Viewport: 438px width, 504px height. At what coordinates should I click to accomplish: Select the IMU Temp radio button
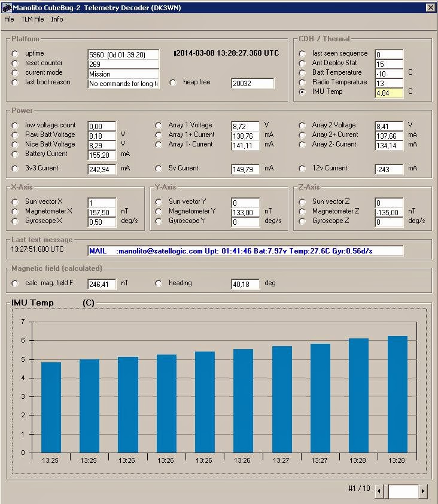pyautogui.click(x=302, y=92)
